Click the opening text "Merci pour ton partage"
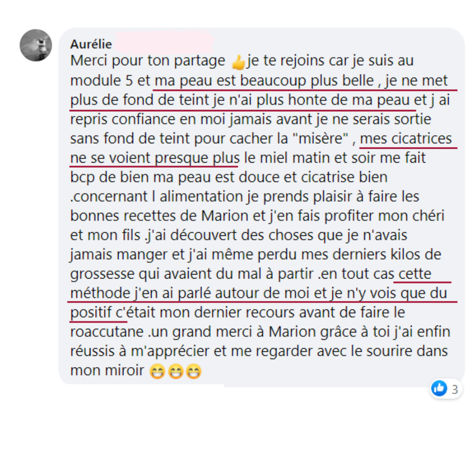The height and width of the screenshot is (476, 476). pos(148,61)
